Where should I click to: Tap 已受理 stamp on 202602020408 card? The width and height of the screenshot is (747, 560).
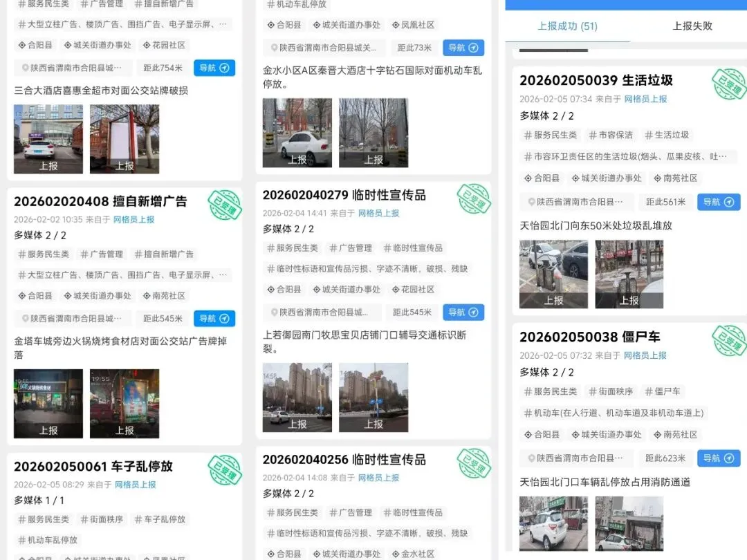point(224,205)
